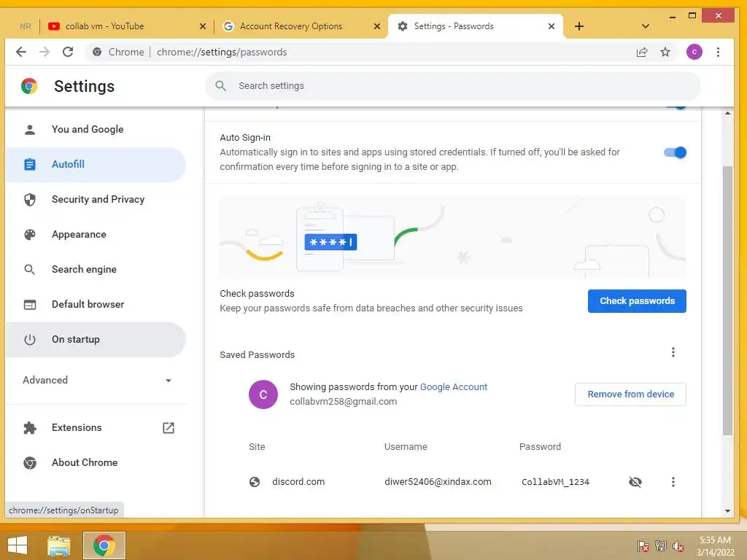
Task: Click the palette icon for Appearance
Action: click(x=29, y=234)
